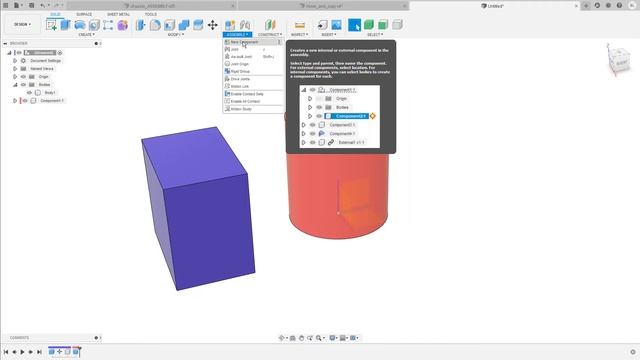The height and width of the screenshot is (360, 640).
Task: Select the Hole tool icon
Action: (x=94, y=25)
